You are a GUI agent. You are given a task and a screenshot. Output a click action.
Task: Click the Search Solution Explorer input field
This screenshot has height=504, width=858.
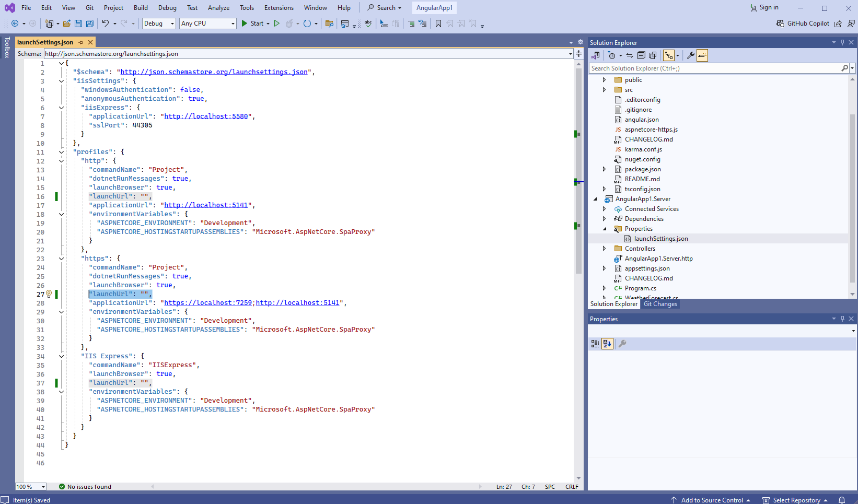coord(715,68)
